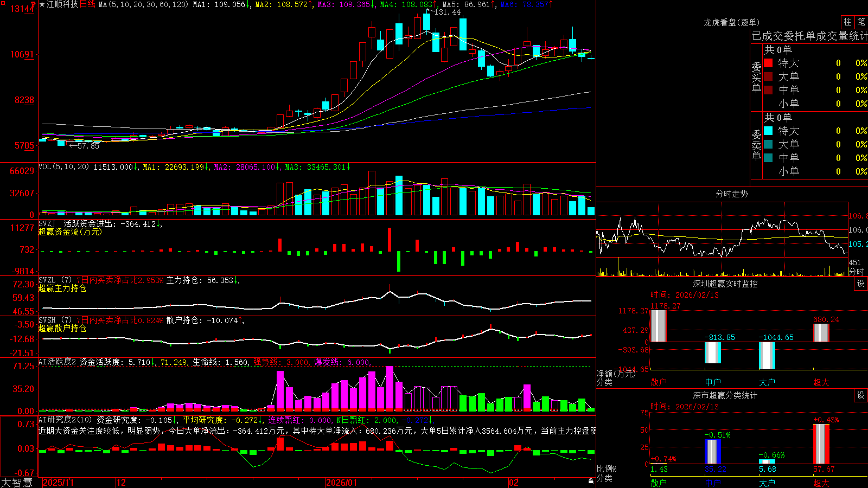Click the 57.67 percentage under 超大 bar
The height and width of the screenshot is (488, 868).
[824, 469]
